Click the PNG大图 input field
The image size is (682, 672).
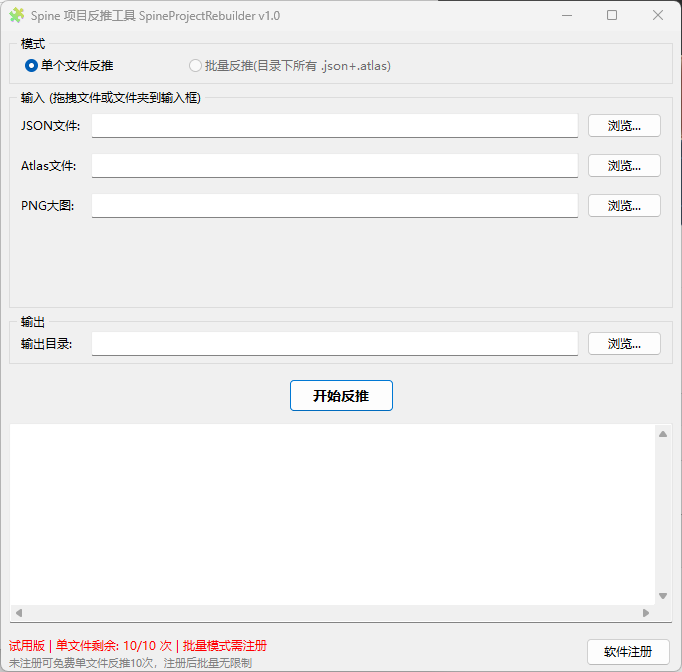pyautogui.click(x=334, y=205)
